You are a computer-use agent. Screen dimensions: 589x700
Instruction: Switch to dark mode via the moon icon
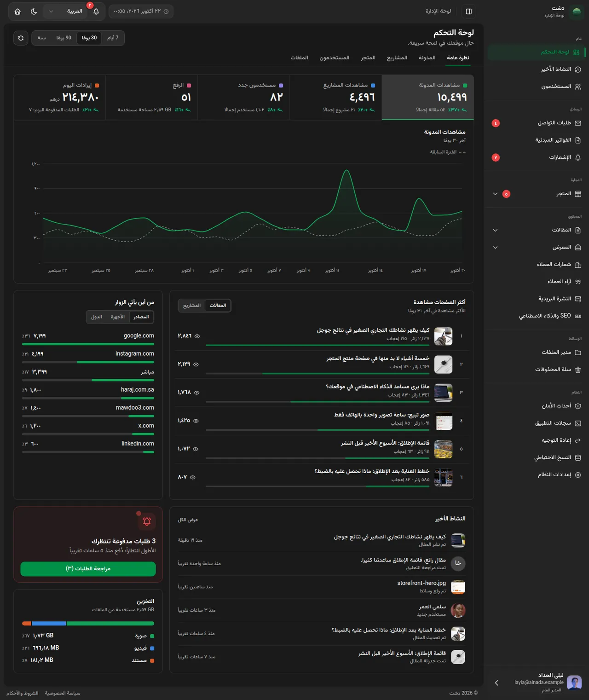[34, 11]
